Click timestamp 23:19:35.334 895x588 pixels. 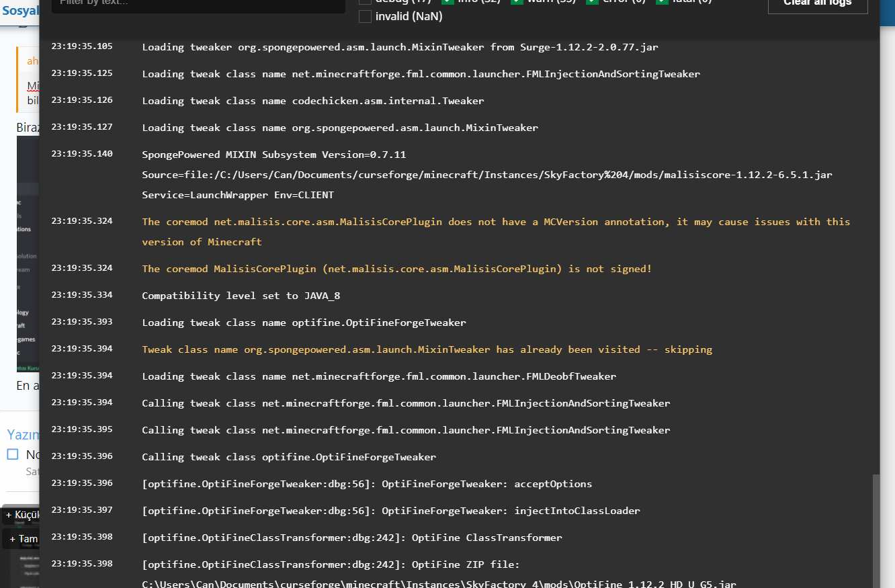pos(82,295)
